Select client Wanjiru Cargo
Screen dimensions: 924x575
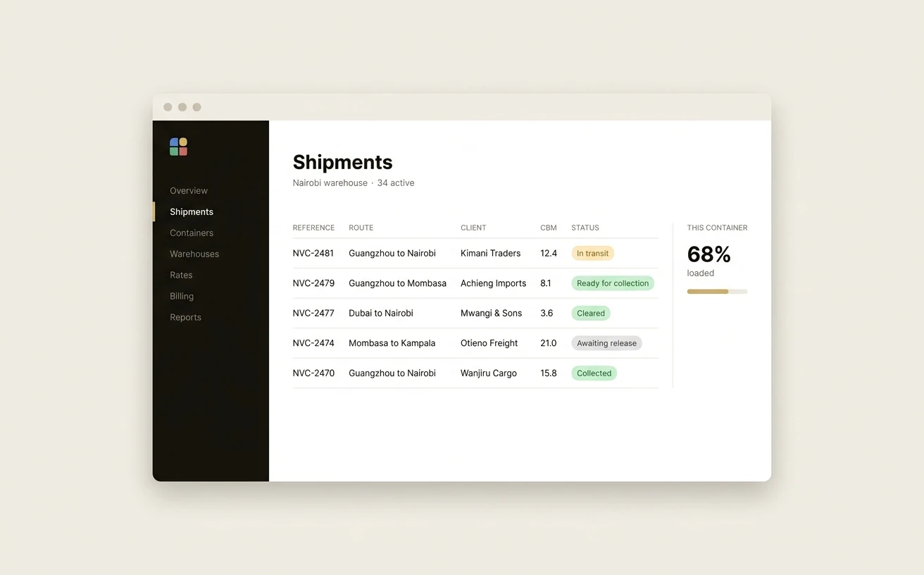point(488,373)
